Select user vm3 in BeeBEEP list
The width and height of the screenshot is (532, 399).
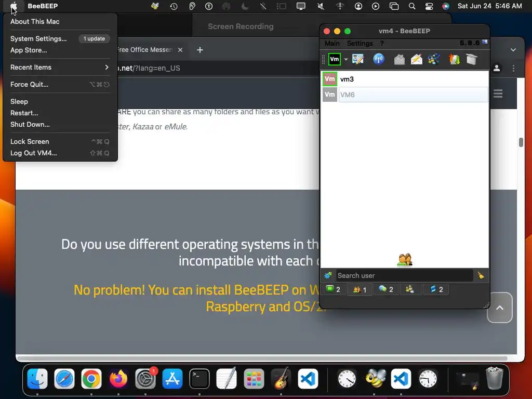404,79
